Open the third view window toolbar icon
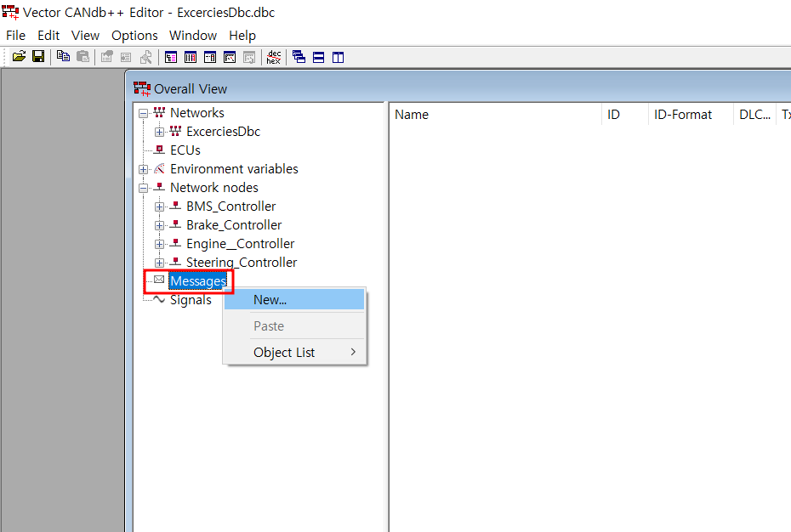Screen dimensions: 791x532 210,58
